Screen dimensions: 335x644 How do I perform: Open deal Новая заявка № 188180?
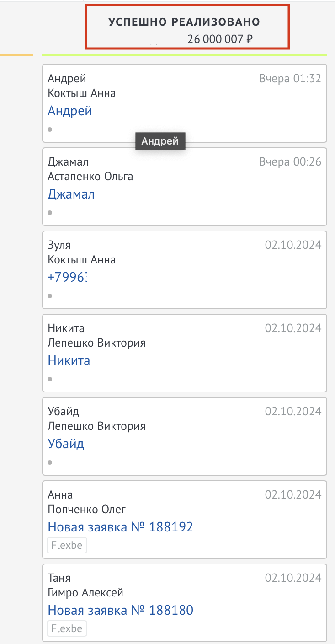[x=120, y=610]
